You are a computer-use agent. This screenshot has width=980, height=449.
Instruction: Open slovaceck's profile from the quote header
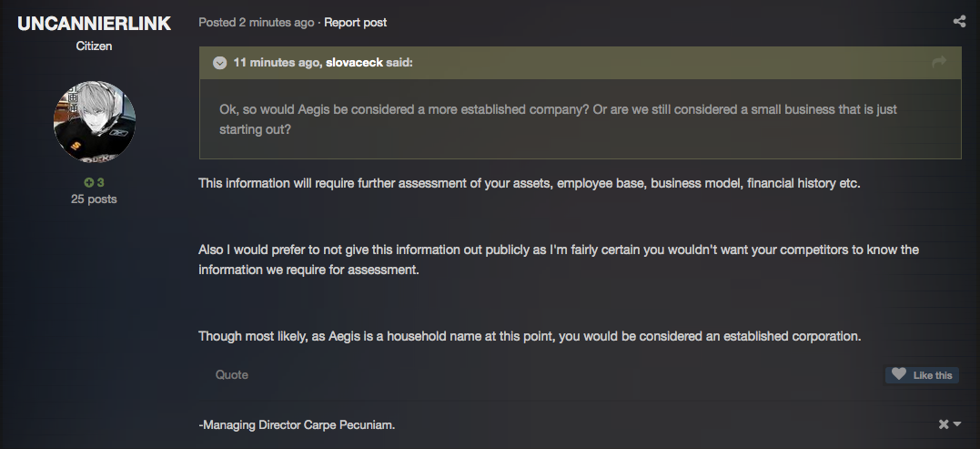pos(354,63)
